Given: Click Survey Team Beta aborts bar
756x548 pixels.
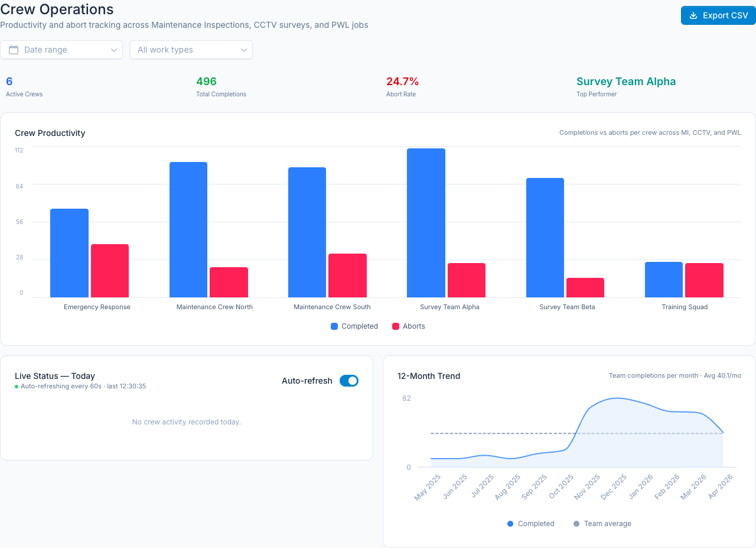Looking at the screenshot, I should tap(585, 287).
